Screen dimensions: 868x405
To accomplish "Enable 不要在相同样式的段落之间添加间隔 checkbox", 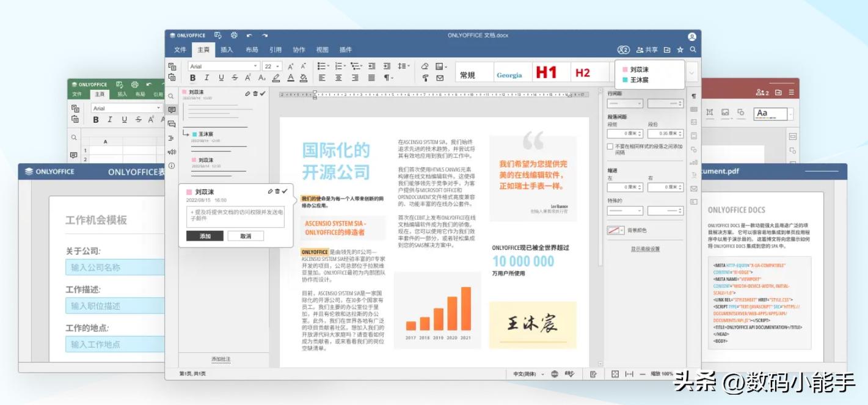I will [x=610, y=147].
